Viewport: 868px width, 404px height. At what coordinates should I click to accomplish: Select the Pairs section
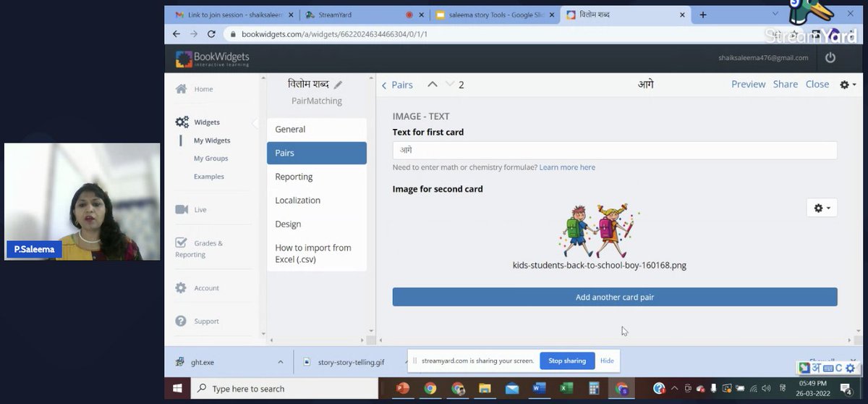(x=317, y=153)
